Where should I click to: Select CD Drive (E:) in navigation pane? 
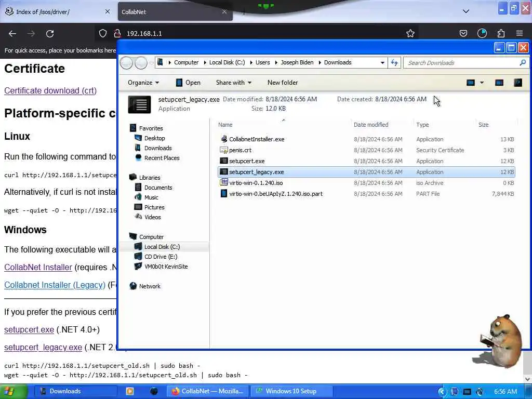point(161,257)
